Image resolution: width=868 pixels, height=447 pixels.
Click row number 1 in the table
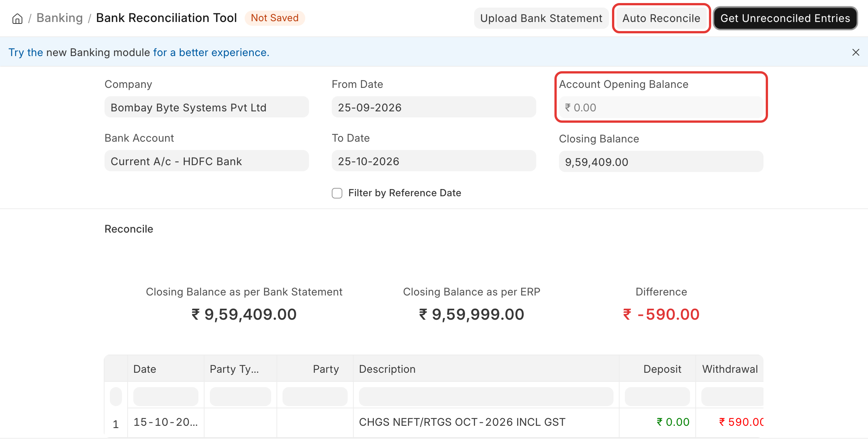[116, 424]
